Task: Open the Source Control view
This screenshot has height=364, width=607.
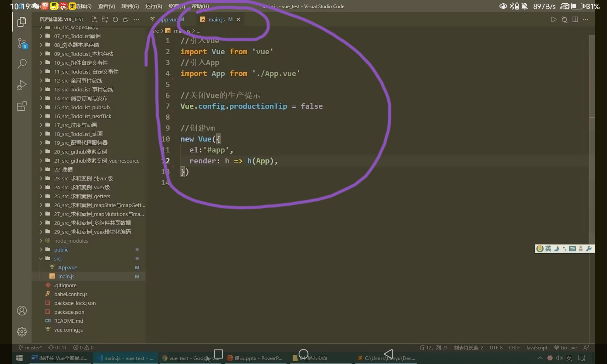Action: point(22,43)
